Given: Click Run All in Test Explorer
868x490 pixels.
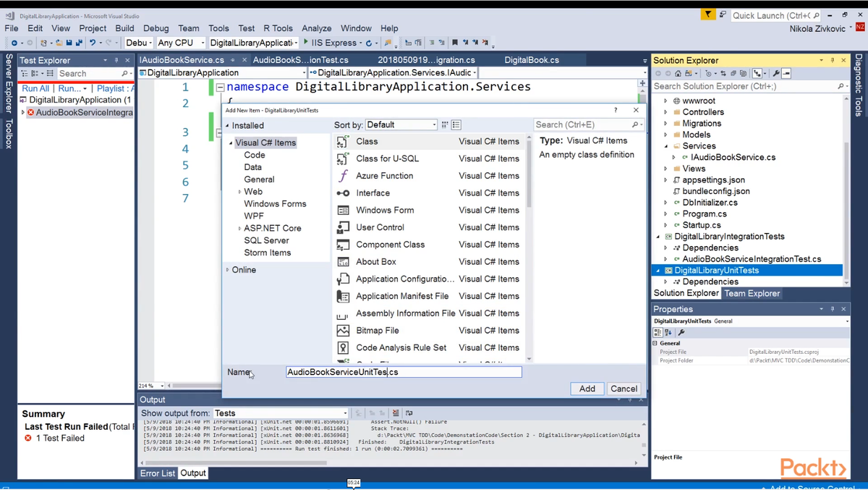Looking at the screenshot, I should (35, 88).
